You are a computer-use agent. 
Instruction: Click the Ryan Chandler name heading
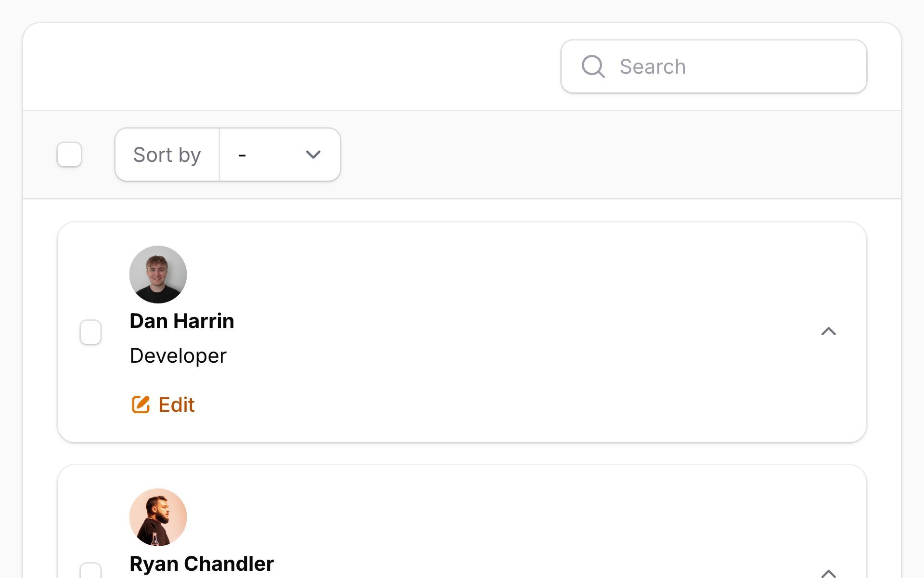point(202,564)
